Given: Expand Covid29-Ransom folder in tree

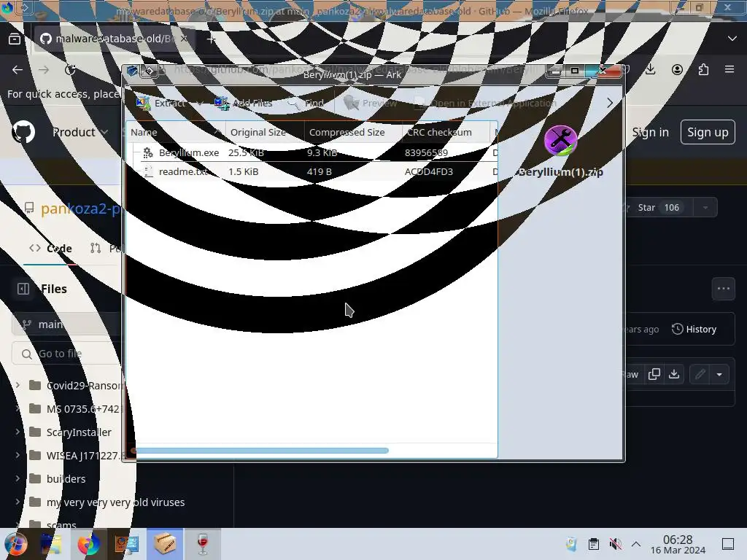Looking at the screenshot, I should click(18, 385).
